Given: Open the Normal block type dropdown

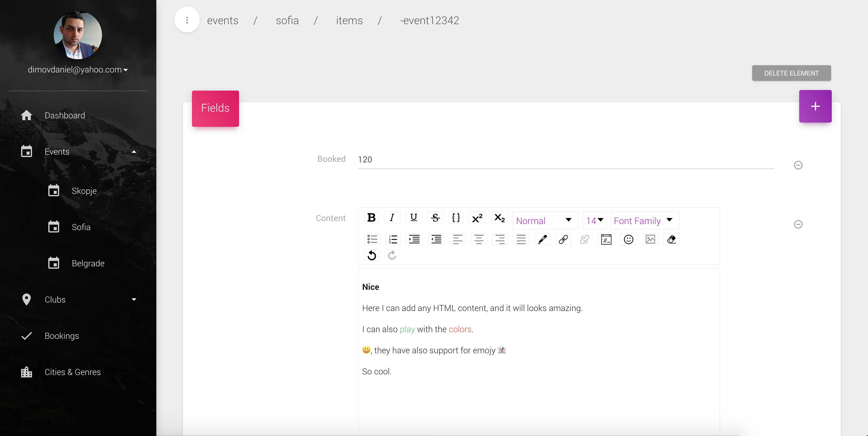Looking at the screenshot, I should [x=544, y=221].
